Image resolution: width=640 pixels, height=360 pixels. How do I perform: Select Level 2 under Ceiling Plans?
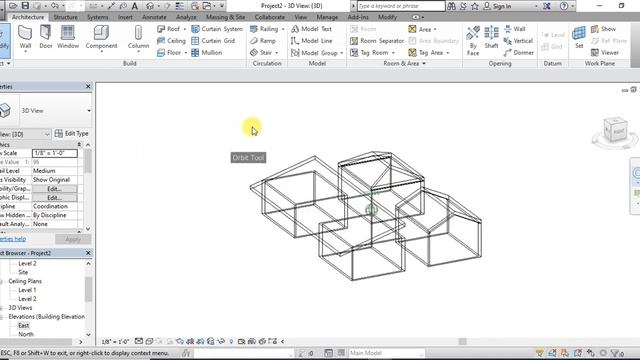[27, 299]
